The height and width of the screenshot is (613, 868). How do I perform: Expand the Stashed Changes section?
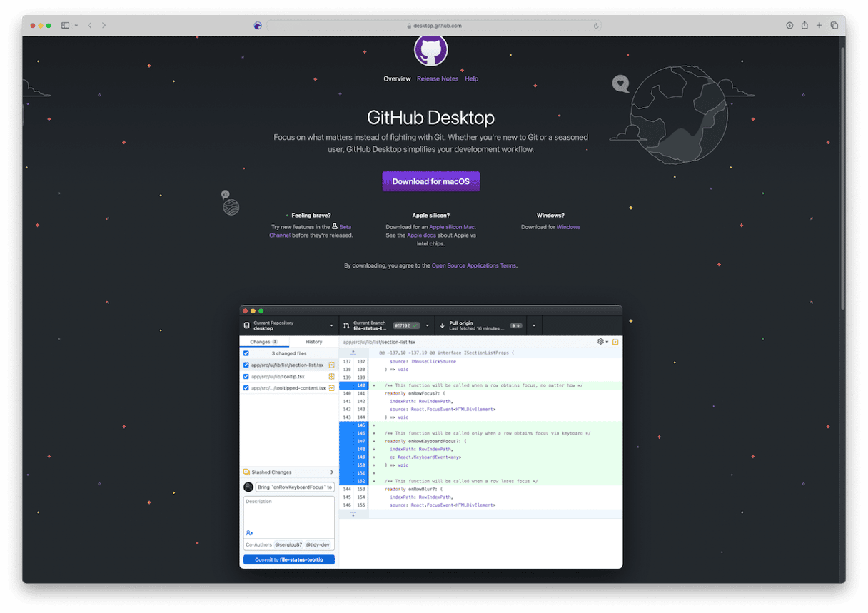pos(332,472)
